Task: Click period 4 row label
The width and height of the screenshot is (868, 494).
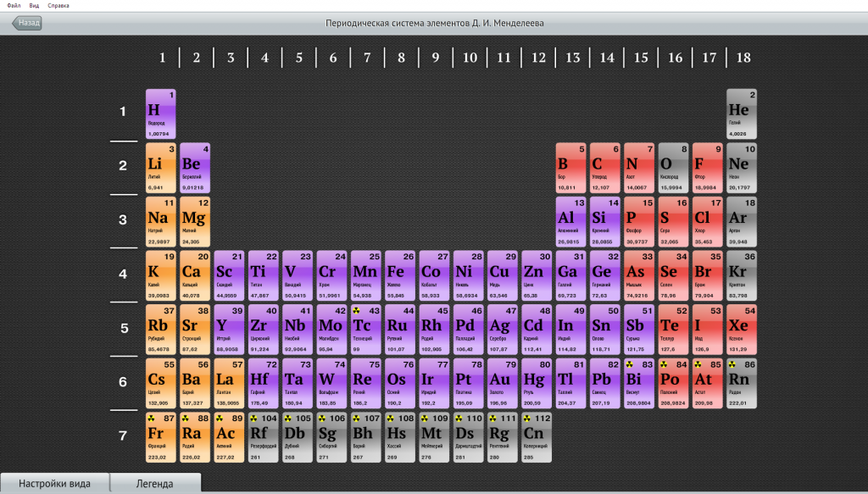Action: tap(123, 275)
